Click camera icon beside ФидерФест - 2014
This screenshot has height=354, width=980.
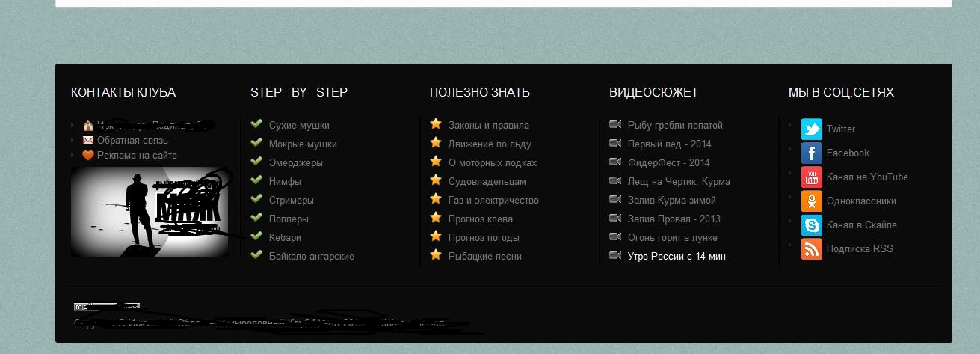click(615, 162)
